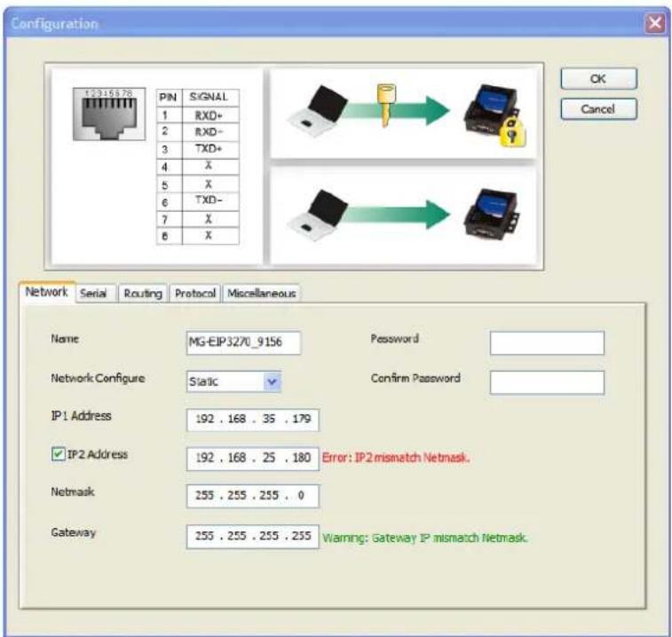Screen dimensions: 672x637
Task: Close the Configuration dialog window
Action: click(x=654, y=23)
